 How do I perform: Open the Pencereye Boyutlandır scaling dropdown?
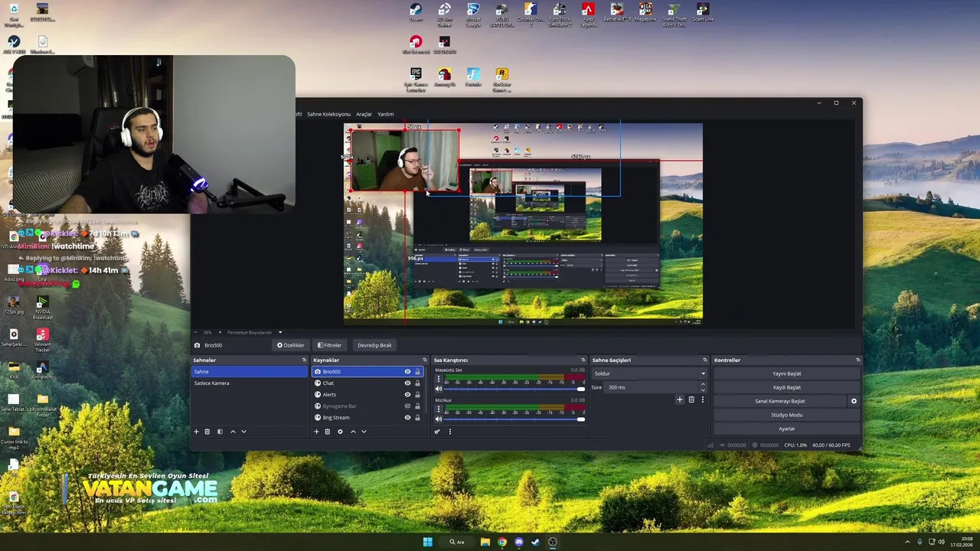pyautogui.click(x=254, y=332)
